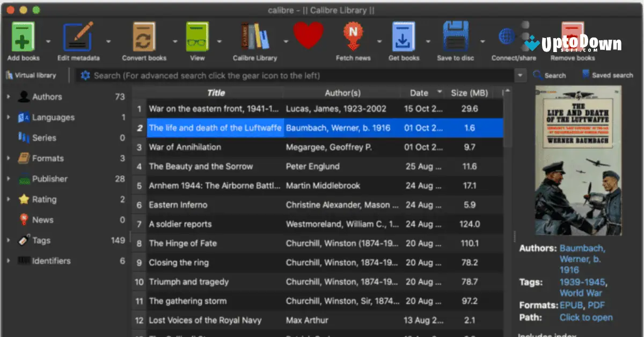Expand the Tags section
Screen dimensions: 644x337
coord(8,240)
